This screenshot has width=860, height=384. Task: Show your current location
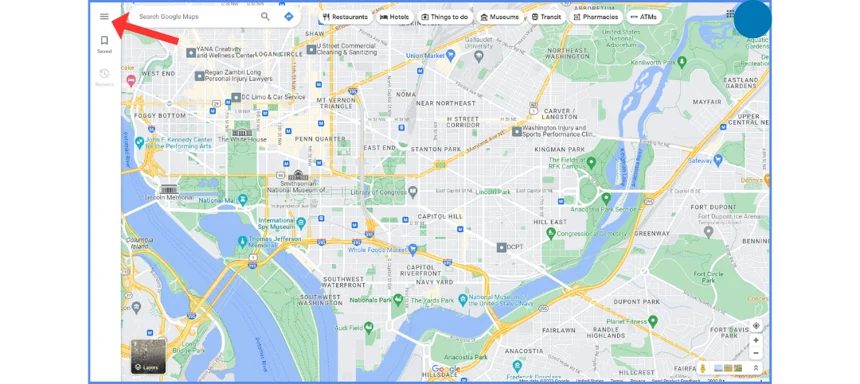(x=756, y=326)
